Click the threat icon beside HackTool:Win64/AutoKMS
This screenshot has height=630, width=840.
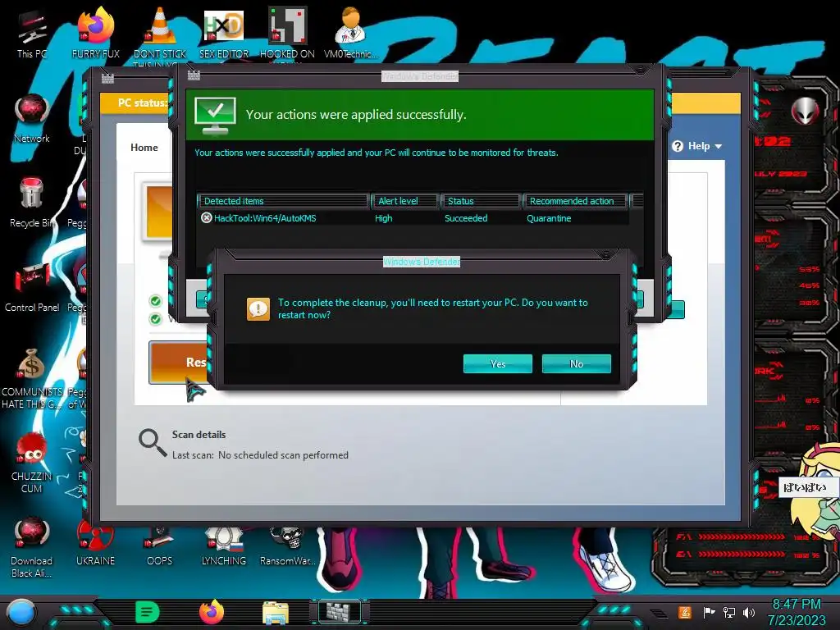tap(206, 218)
